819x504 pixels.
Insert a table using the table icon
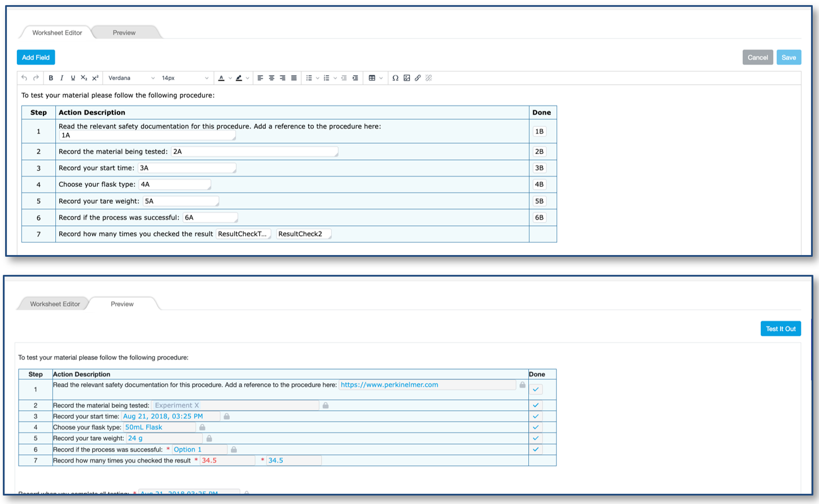(372, 78)
